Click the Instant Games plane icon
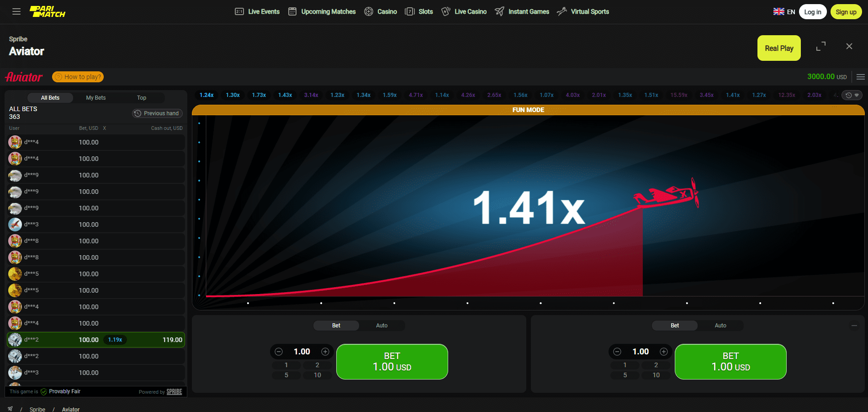 500,11
